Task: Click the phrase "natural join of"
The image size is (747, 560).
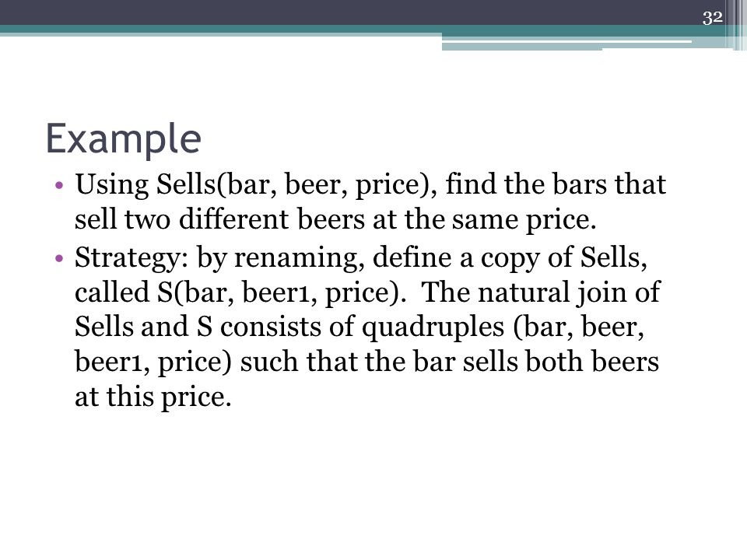Action: point(569,292)
